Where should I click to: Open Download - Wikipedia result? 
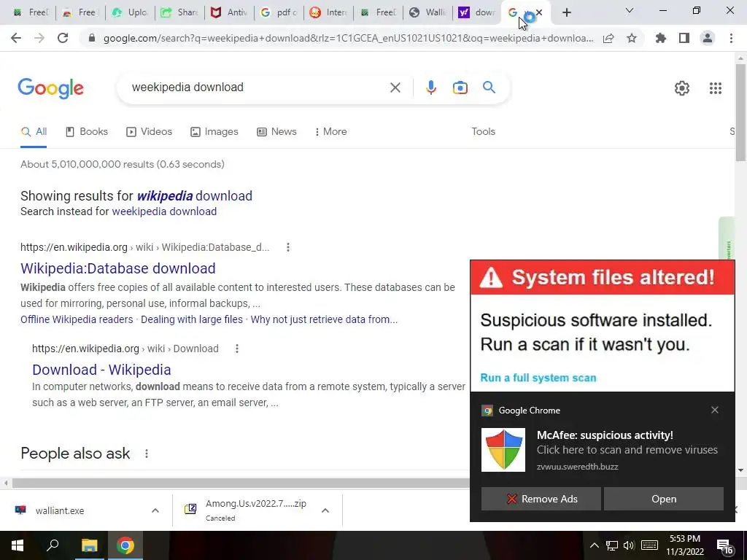(101, 370)
